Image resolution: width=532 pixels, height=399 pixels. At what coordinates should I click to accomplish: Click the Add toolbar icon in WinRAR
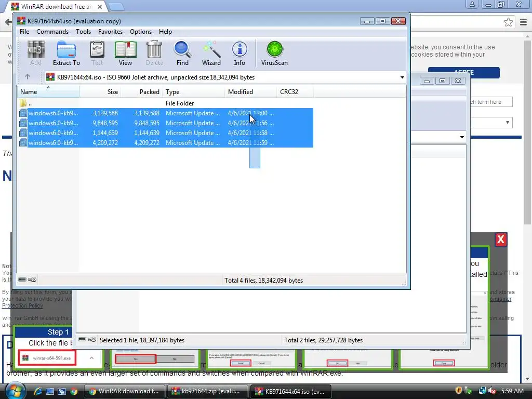tap(36, 53)
